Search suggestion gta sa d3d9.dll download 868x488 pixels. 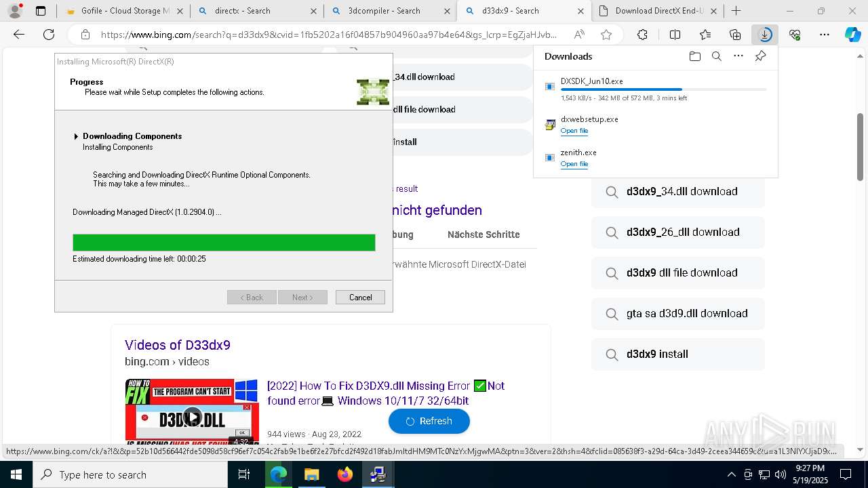tap(678, 313)
